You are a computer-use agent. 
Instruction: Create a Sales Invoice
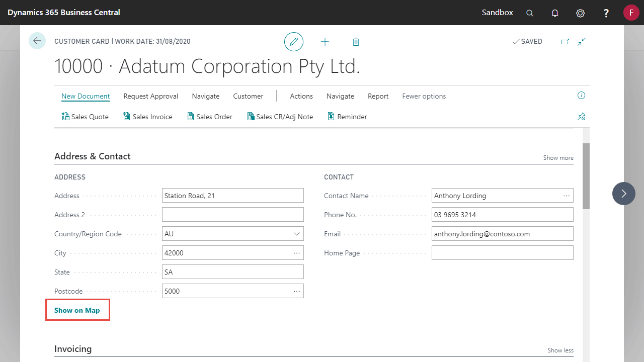pos(147,117)
